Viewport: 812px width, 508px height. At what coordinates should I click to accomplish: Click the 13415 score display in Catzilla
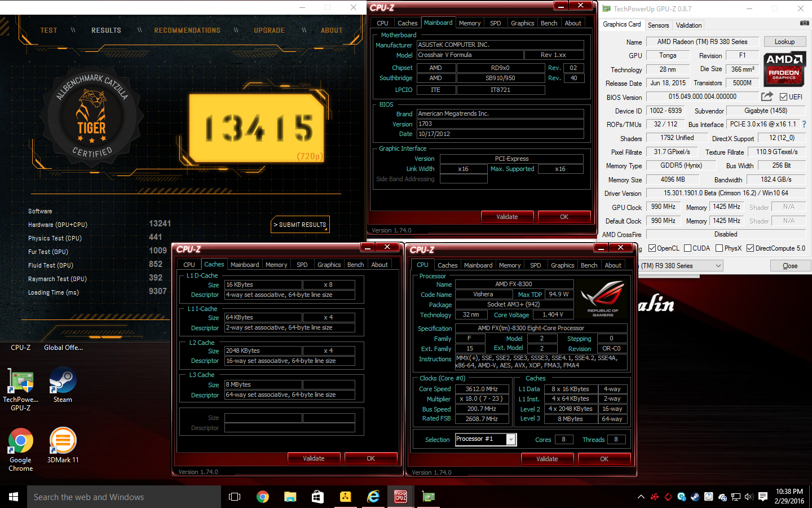tap(257, 128)
